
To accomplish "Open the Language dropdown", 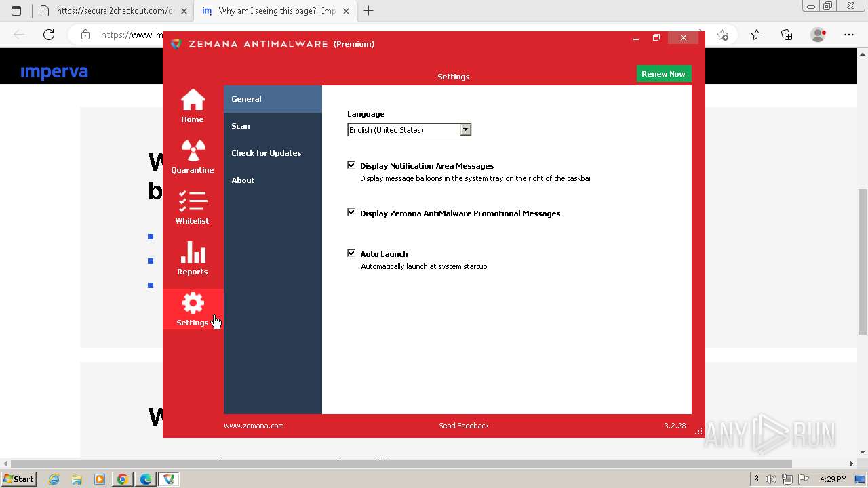I will tap(409, 129).
